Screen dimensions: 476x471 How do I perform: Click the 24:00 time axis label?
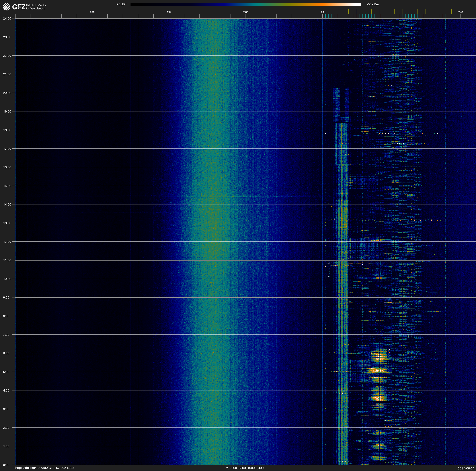tap(7, 18)
